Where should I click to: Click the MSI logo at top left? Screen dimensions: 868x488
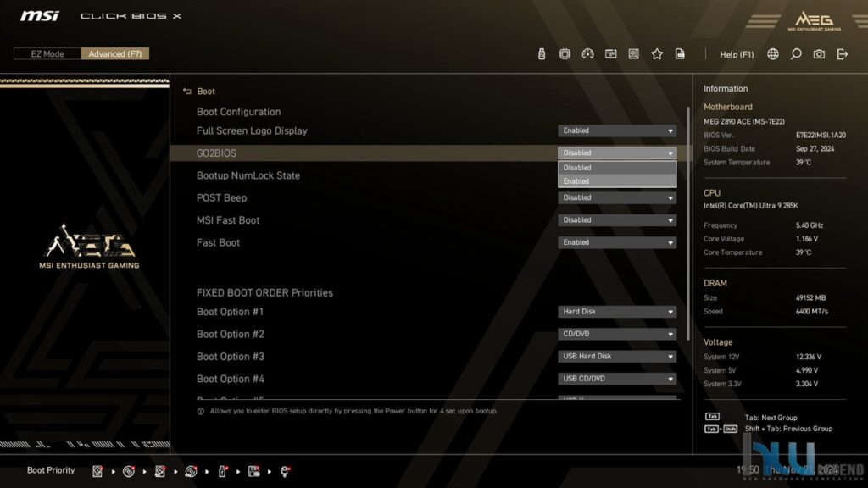pos(39,15)
